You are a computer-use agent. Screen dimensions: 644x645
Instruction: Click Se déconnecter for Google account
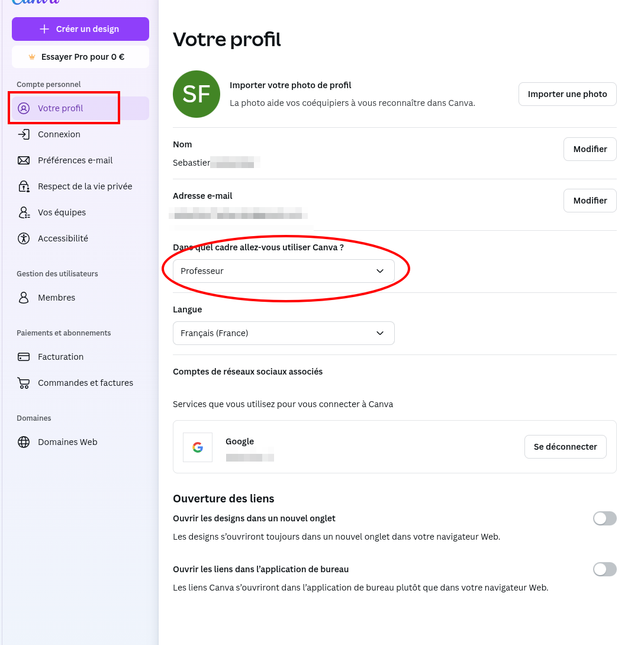[565, 447]
